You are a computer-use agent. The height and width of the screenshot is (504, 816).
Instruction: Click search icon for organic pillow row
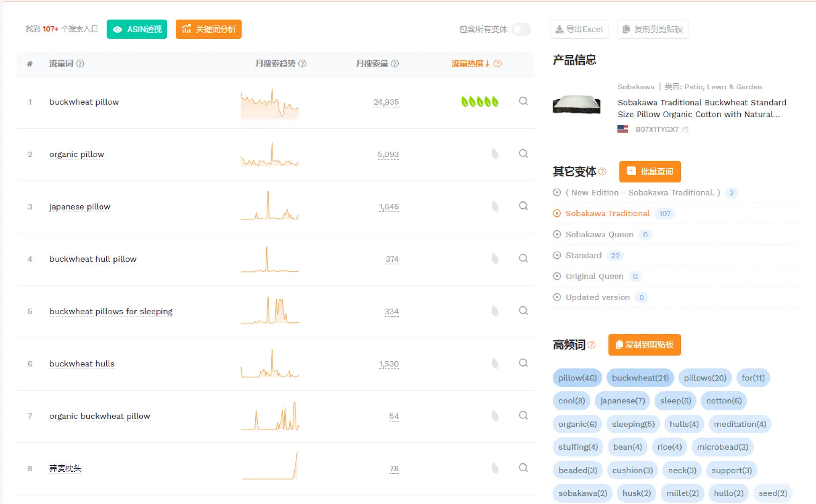point(523,153)
